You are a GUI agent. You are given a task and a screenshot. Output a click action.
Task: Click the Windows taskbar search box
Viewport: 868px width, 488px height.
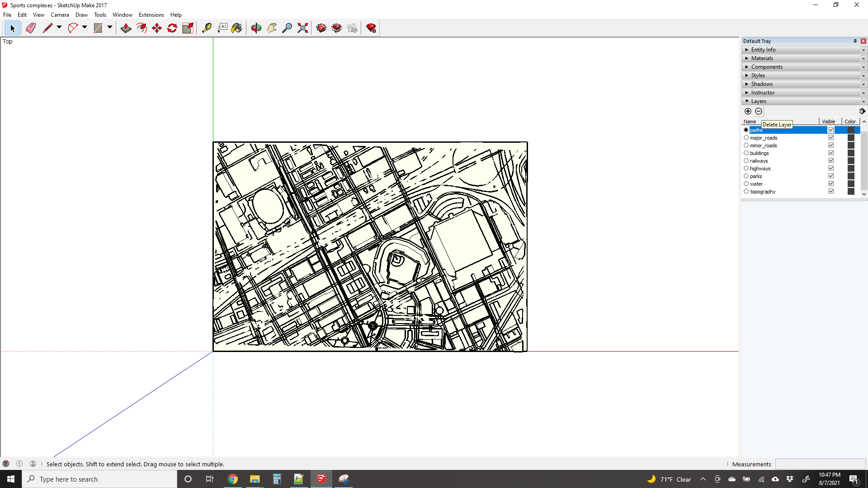click(99, 479)
